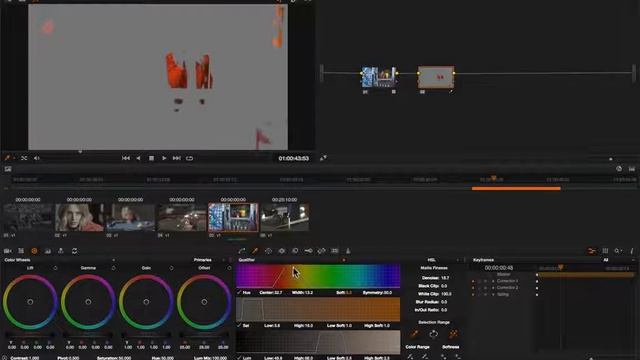
Task: Open Camera Raw palette icon
Action: 8,251
